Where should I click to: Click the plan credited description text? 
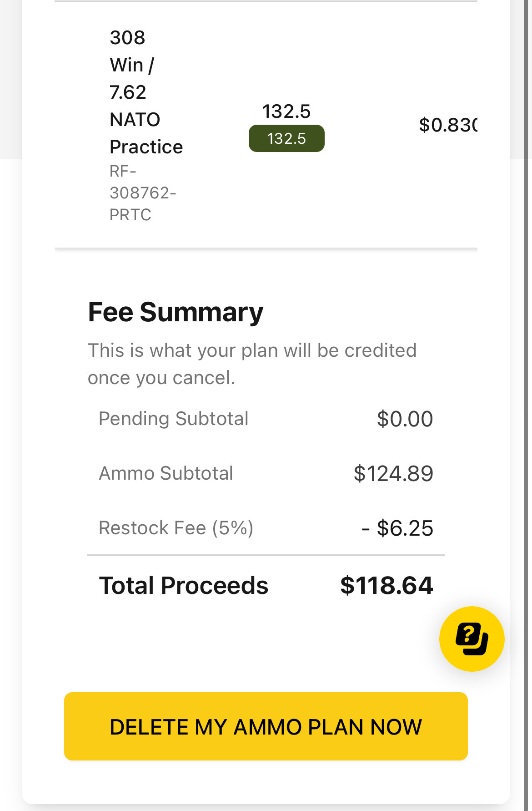[252, 364]
